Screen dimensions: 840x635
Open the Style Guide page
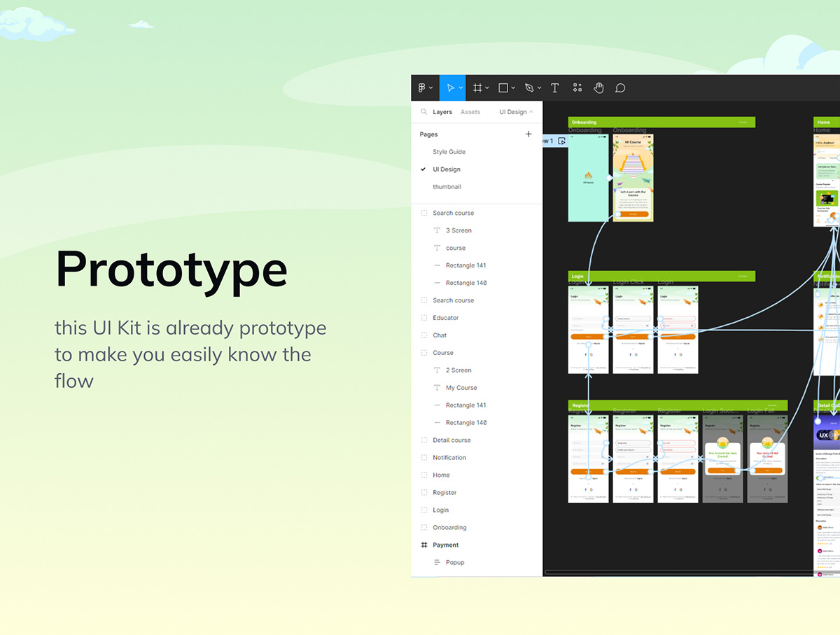coord(449,152)
